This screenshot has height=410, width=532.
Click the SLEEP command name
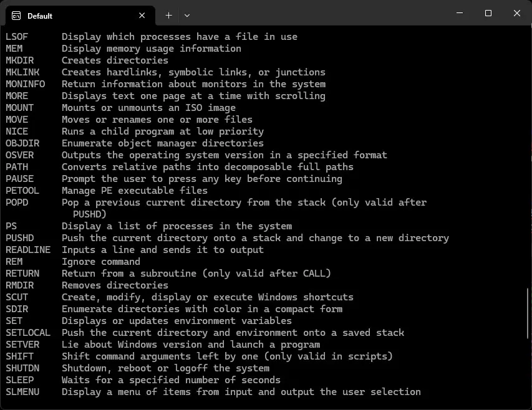19,379
